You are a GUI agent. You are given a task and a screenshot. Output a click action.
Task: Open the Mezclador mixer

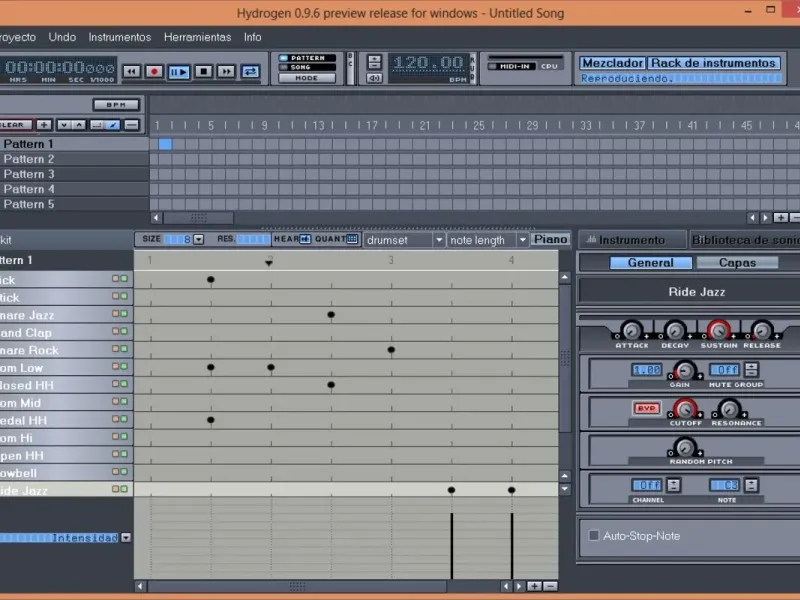612,63
